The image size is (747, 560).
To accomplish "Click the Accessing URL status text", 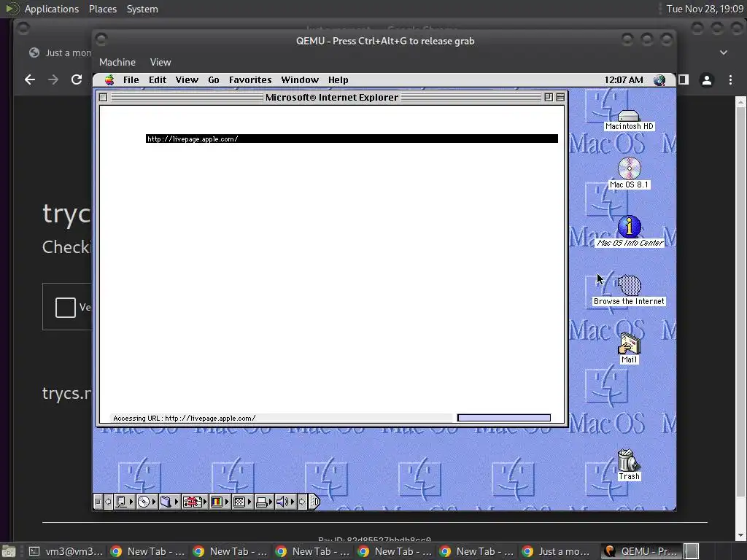I will tap(185, 418).
